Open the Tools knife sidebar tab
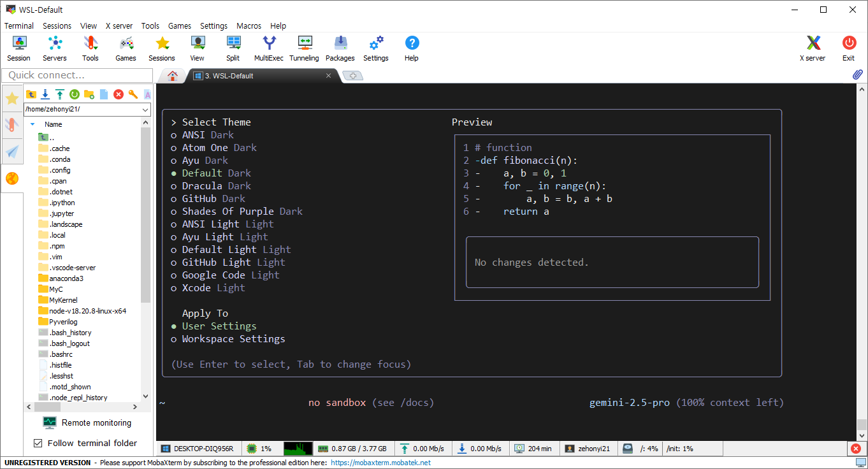Image resolution: width=868 pixels, height=469 pixels. tap(11, 125)
